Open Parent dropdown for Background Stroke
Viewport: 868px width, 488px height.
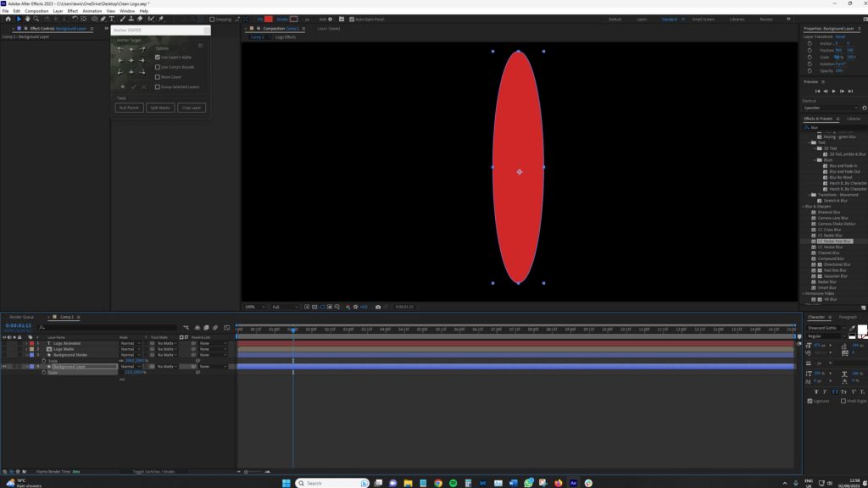click(213, 355)
